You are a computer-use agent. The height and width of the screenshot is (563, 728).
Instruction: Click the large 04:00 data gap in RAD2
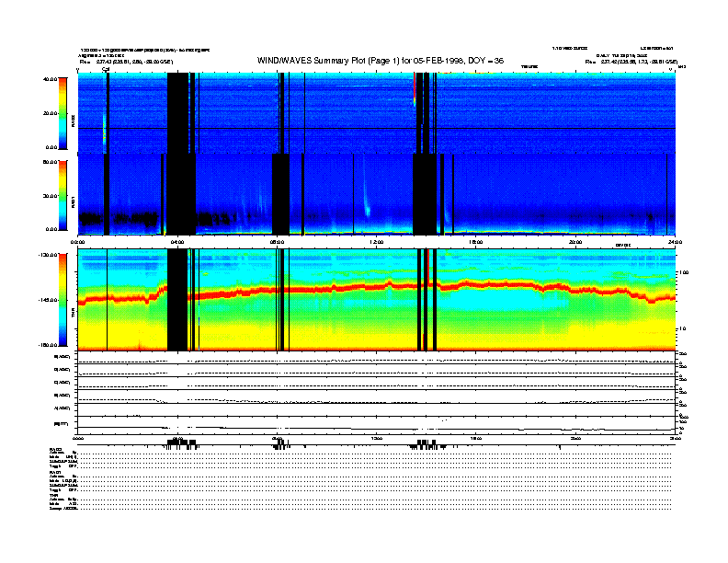click(x=177, y=113)
